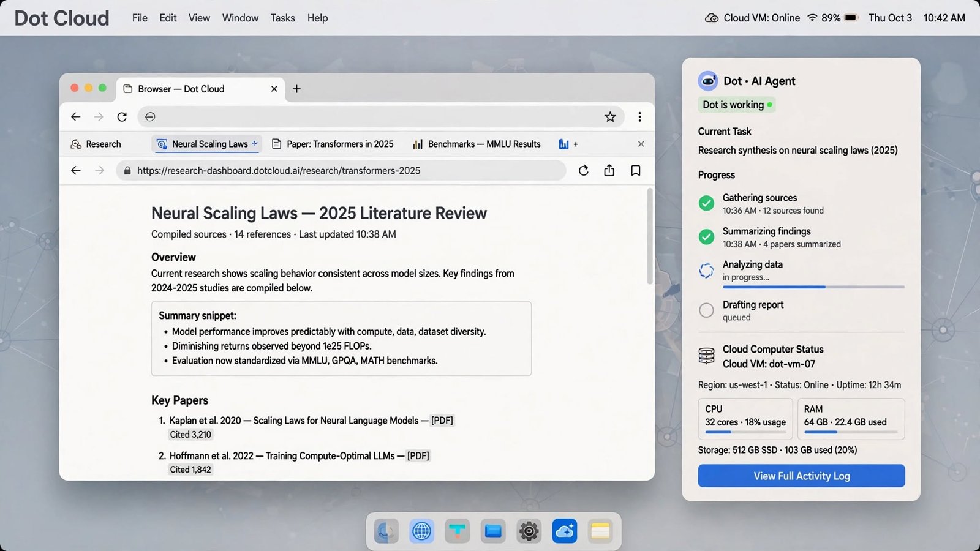Image resolution: width=980 pixels, height=551 pixels.
Task: Open dropdown arrow on Neural Scaling Laws tab
Action: (255, 143)
